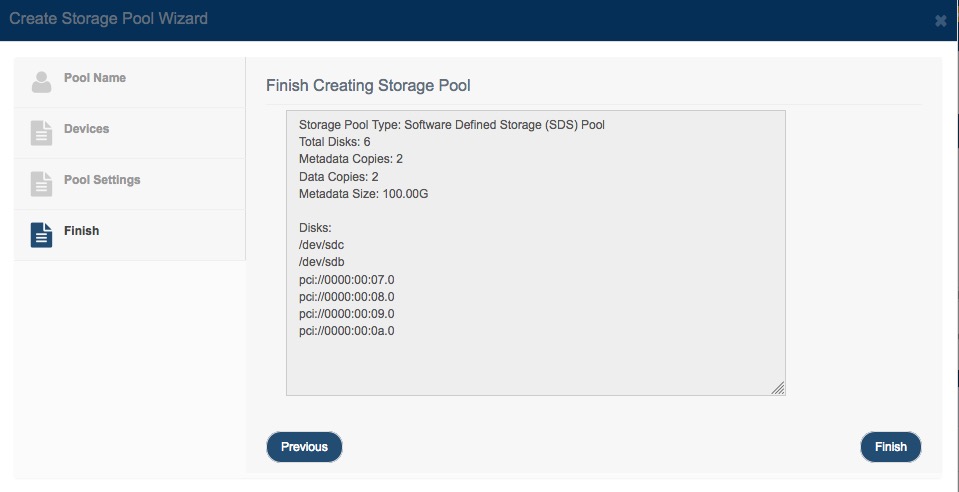Click the pci://0000:00:0a.0 disk entry
The width and height of the screenshot is (959, 492).
tap(347, 331)
